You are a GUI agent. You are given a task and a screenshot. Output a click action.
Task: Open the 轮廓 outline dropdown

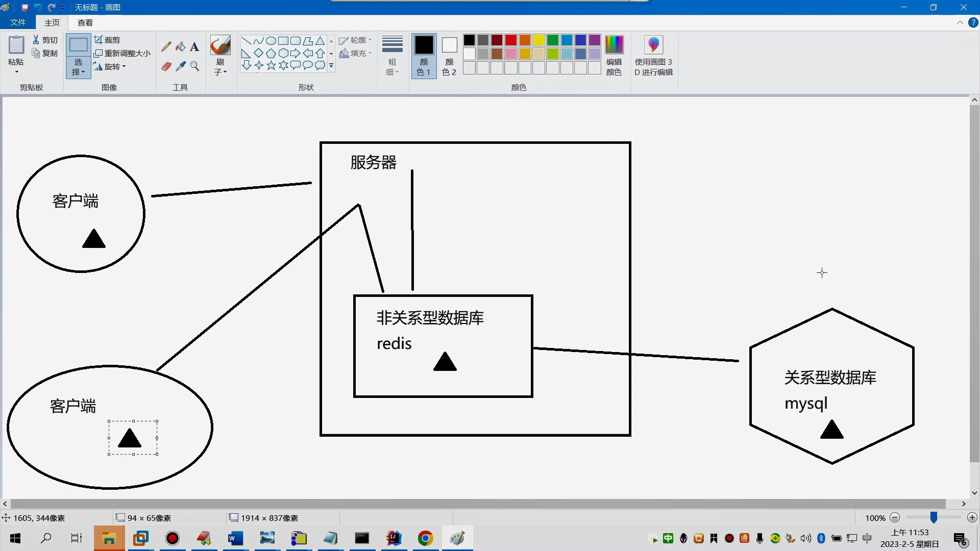[x=356, y=40]
